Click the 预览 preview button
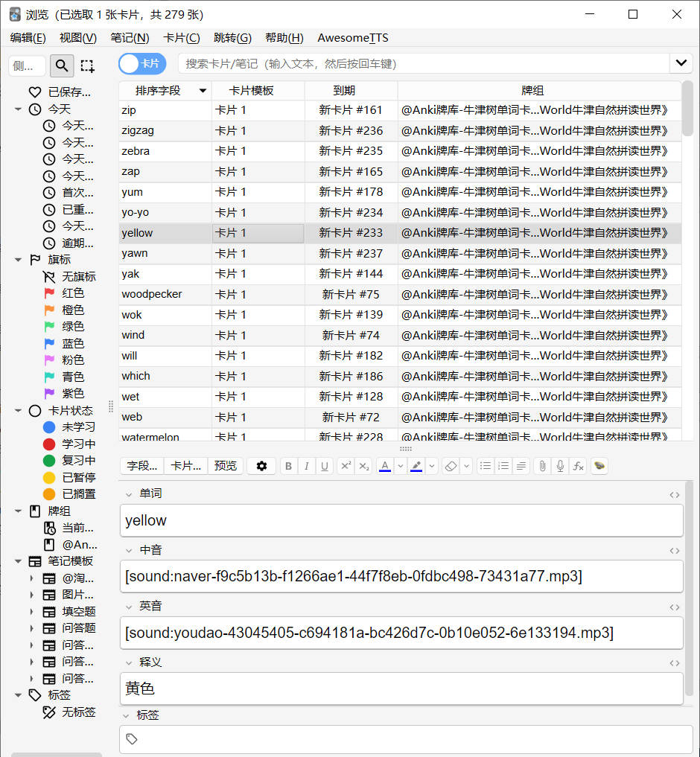 (x=225, y=467)
